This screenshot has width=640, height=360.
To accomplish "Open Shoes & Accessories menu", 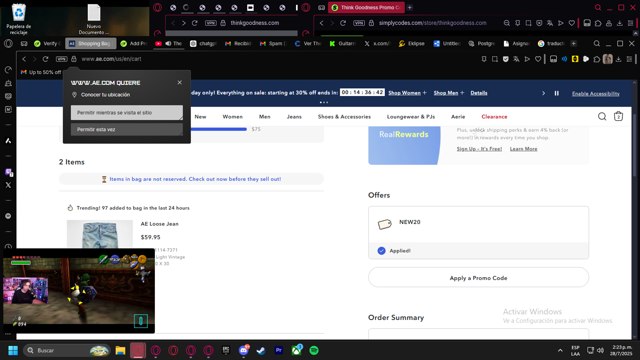I will (344, 117).
